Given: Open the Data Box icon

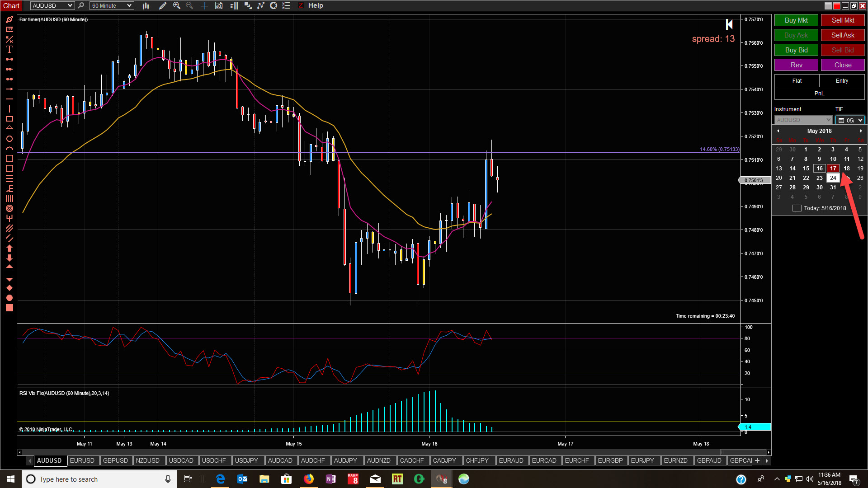Looking at the screenshot, I should pyautogui.click(x=219, y=6).
